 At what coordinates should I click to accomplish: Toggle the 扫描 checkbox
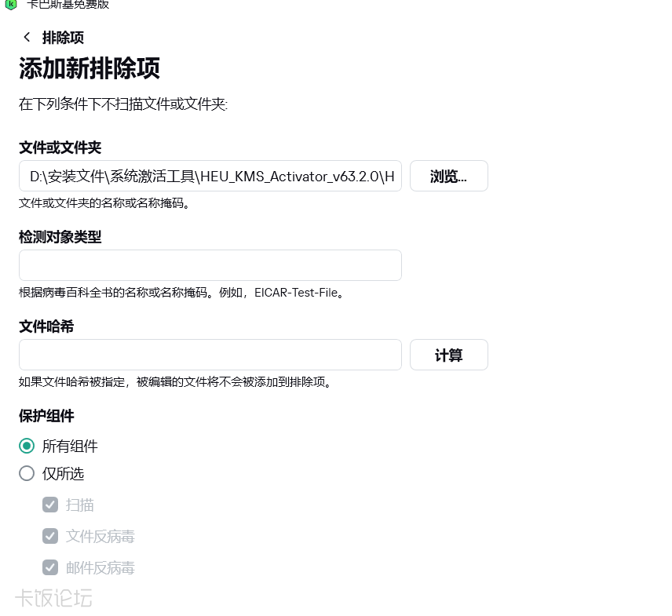[x=50, y=505]
